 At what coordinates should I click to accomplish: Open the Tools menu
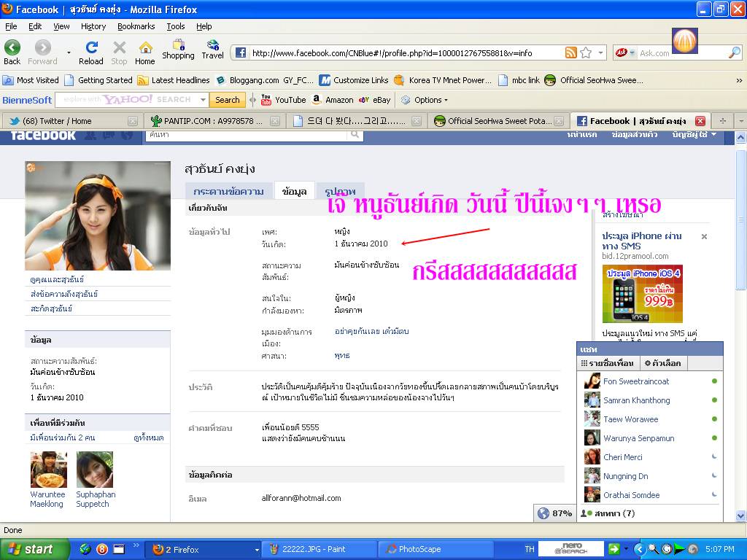tap(176, 26)
